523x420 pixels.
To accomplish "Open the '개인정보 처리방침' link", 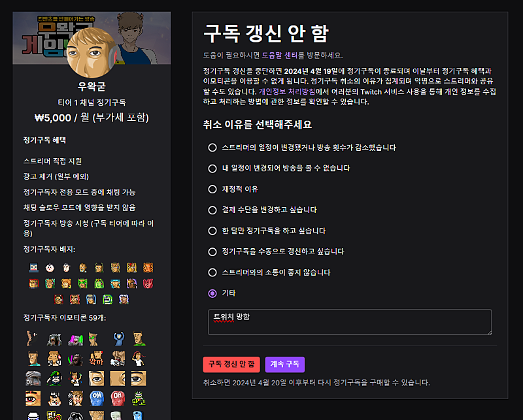I will click(287, 91).
